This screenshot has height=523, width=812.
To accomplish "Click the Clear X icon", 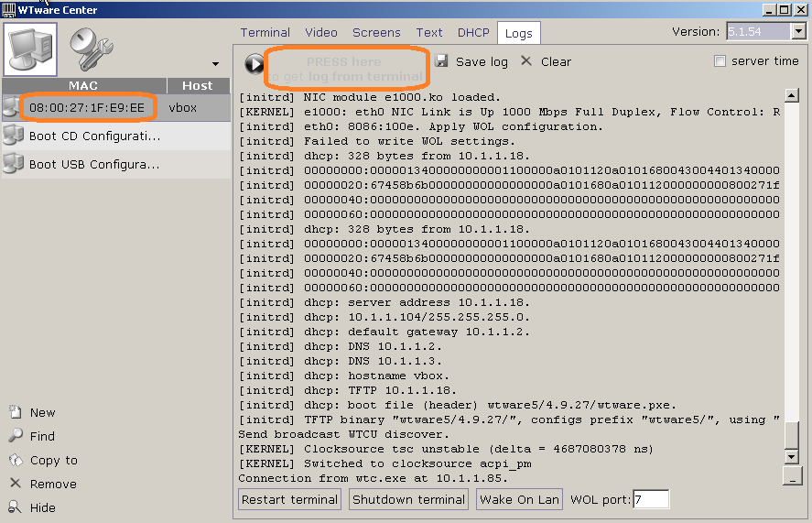I will click(x=526, y=60).
